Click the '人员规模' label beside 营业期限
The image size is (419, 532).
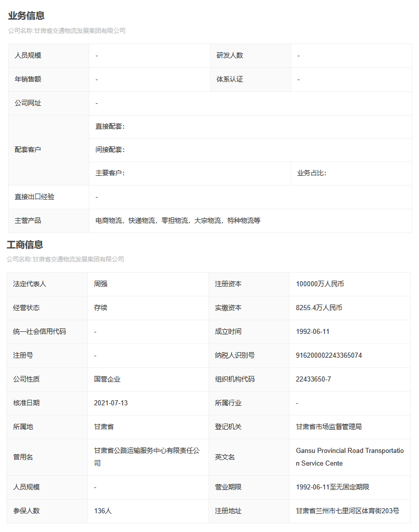[26, 487]
